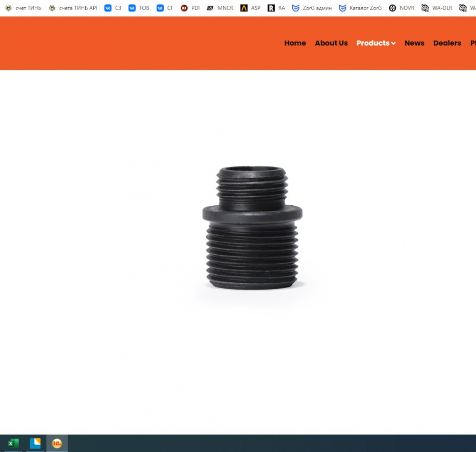The image size is (476, 452).
Task: Navigate to the Home page
Action: click(295, 43)
